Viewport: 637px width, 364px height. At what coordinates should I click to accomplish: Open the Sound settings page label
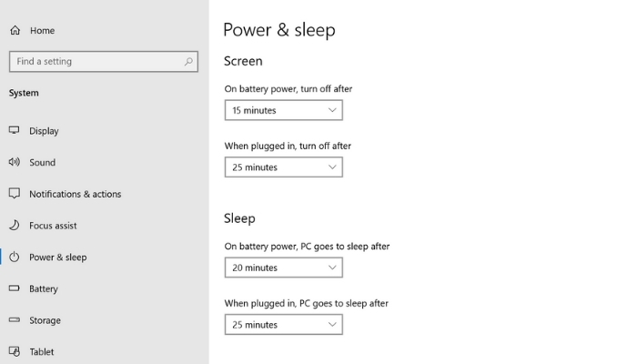42,162
